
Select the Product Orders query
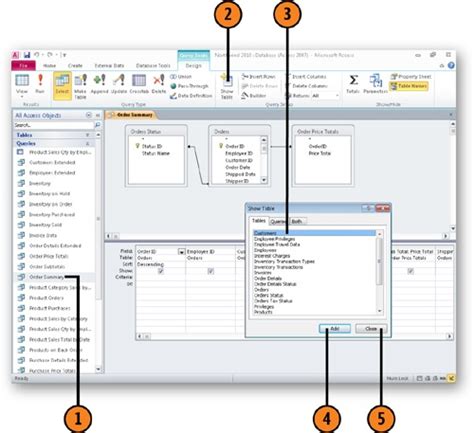point(46,298)
